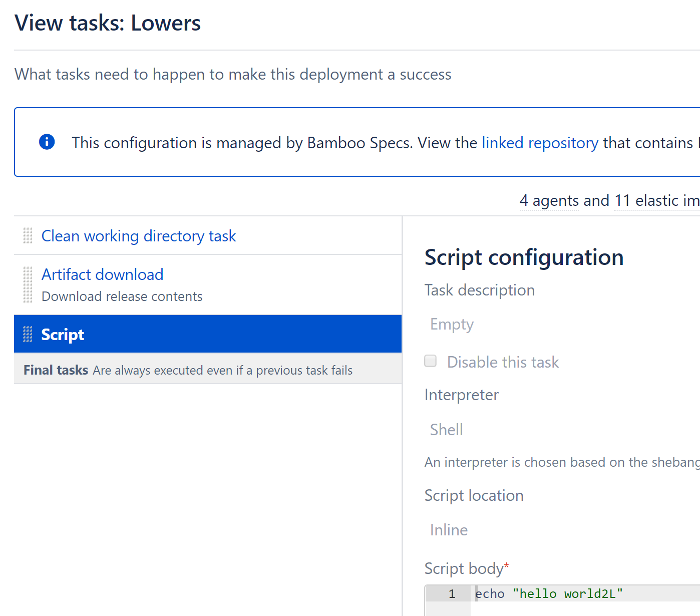This screenshot has height=616, width=700.
Task: Grab the drag handle beside Clean working directory task
Action: point(28,235)
